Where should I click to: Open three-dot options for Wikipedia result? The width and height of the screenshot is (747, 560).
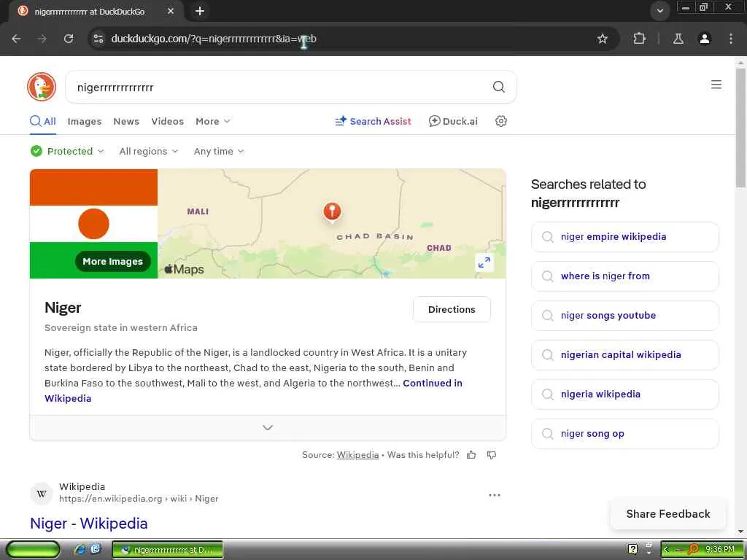click(495, 495)
